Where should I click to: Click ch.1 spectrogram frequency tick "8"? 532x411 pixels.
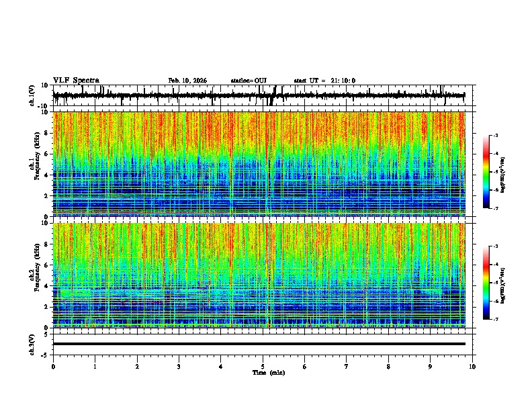tap(46, 133)
